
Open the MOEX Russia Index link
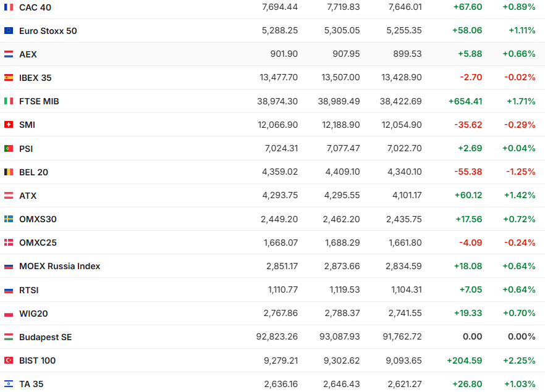tap(59, 266)
